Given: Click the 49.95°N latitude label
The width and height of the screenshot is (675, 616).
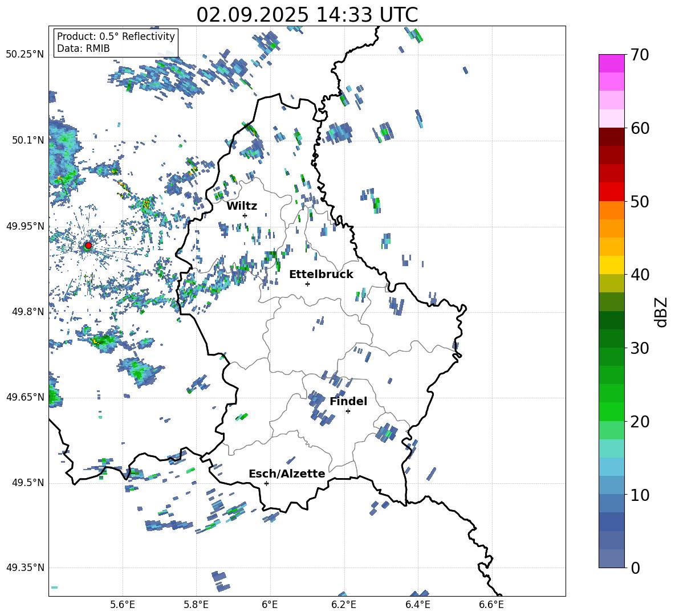Looking at the screenshot, I should click(x=25, y=226).
